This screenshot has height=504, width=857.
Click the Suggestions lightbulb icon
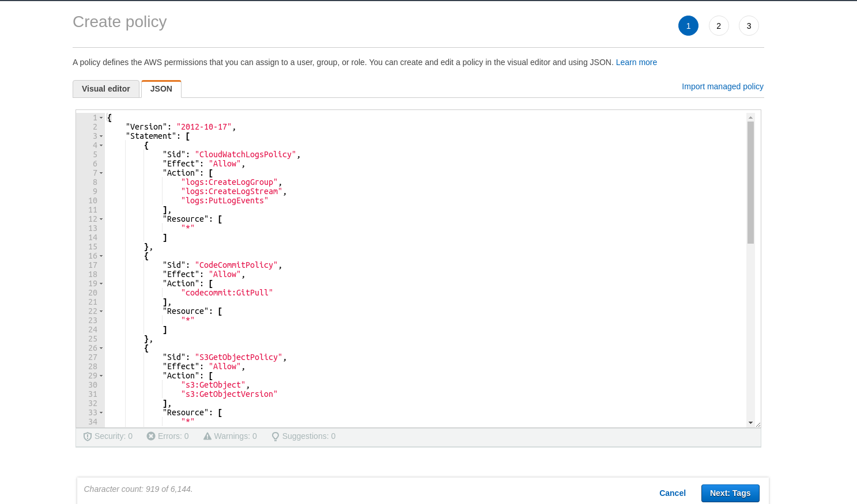(275, 437)
